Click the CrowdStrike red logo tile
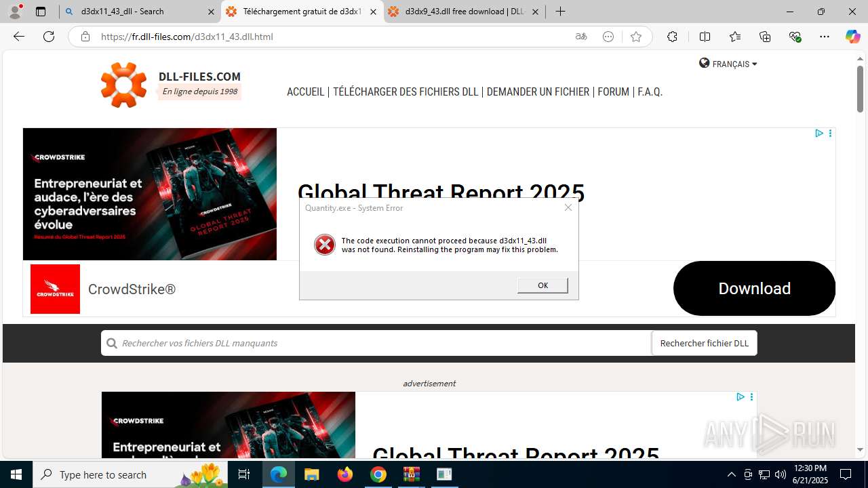Viewport: 868px width, 488px height. coord(55,289)
